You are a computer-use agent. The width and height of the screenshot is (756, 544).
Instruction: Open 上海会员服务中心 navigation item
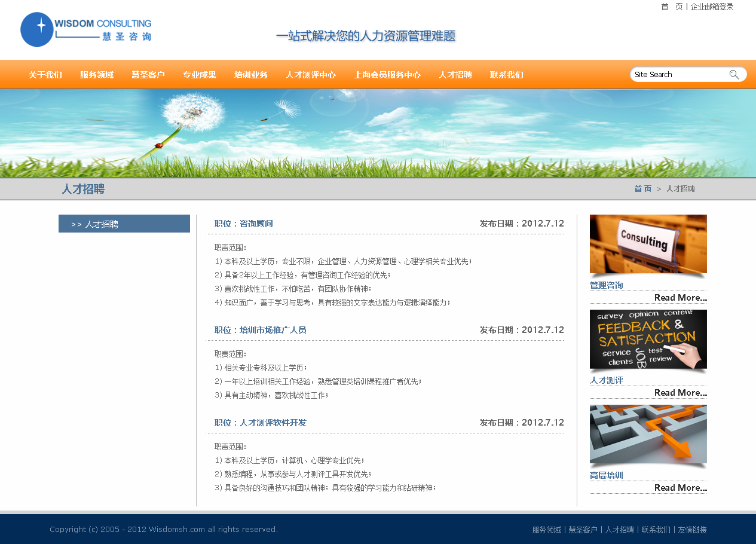click(387, 75)
